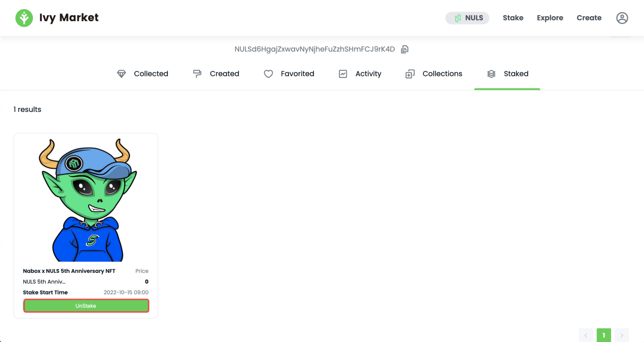Click the NULSd6Hgaj wallet address text
The image size is (644, 342).
pyautogui.click(x=314, y=49)
